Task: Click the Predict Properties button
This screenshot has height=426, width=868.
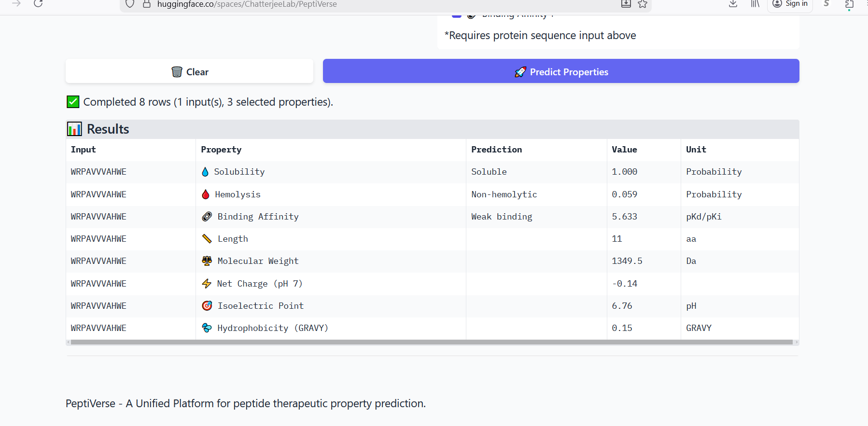Action: tap(561, 71)
